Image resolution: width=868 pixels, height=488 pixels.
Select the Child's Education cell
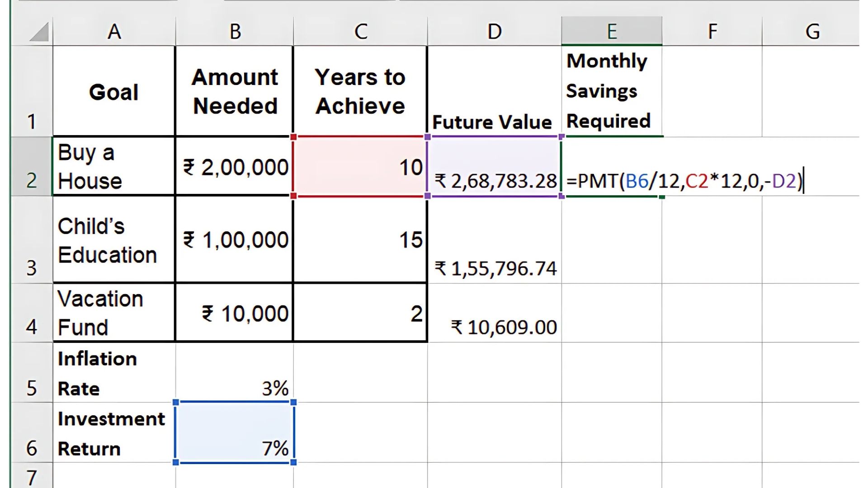(114, 240)
